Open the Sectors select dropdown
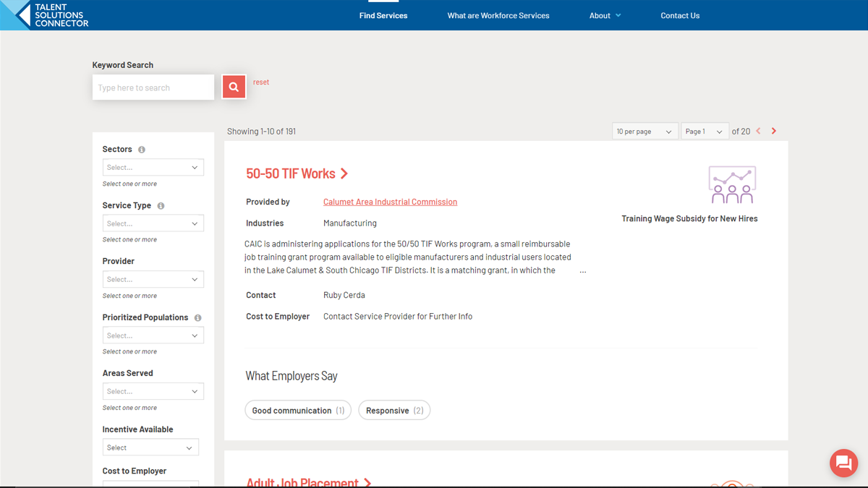The height and width of the screenshot is (488, 868). click(153, 167)
